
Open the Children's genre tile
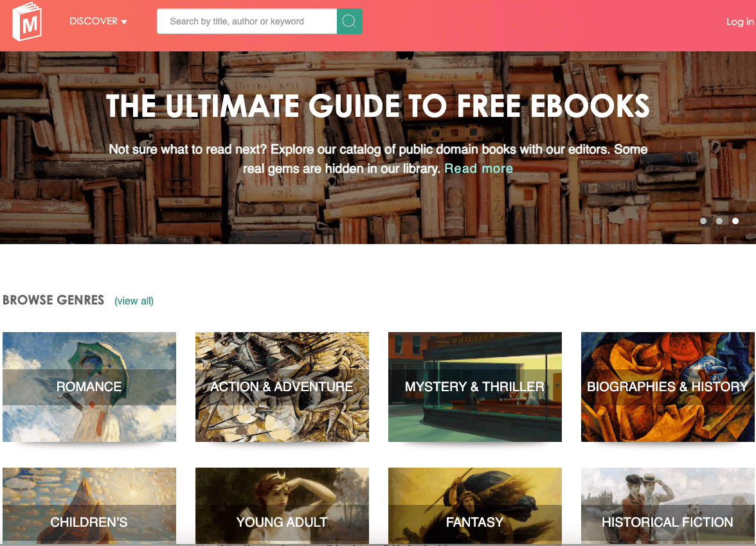click(89, 506)
